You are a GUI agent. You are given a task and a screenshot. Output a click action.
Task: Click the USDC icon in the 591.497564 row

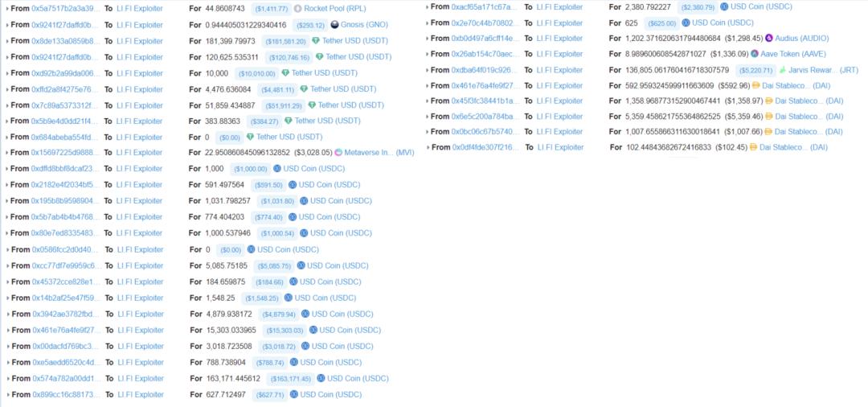[x=293, y=185]
